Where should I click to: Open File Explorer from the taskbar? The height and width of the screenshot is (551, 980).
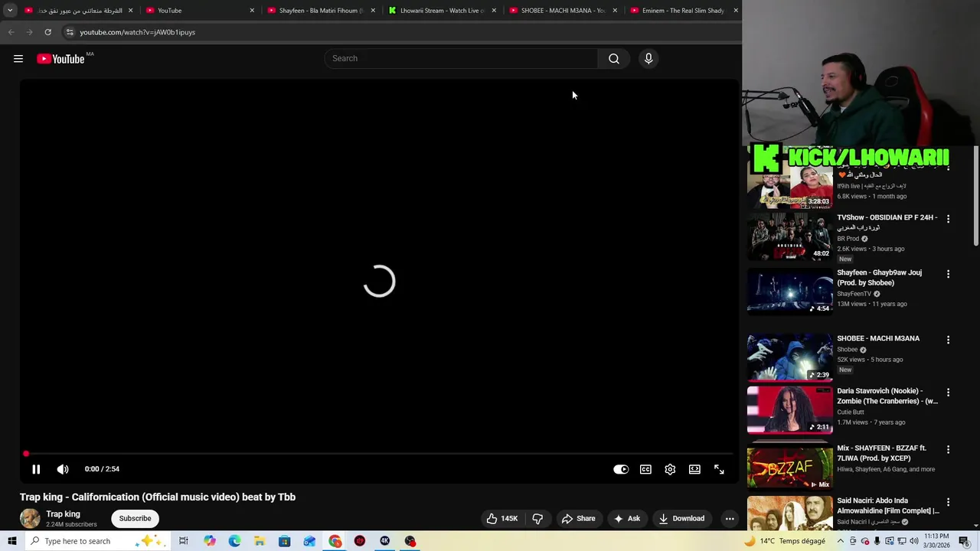260,541
